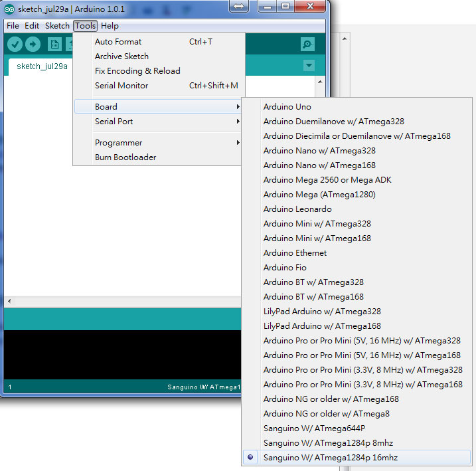Viewport: 476px width, 471px height.
Task: Select the sketch_jul29a tab
Action: [x=42, y=66]
